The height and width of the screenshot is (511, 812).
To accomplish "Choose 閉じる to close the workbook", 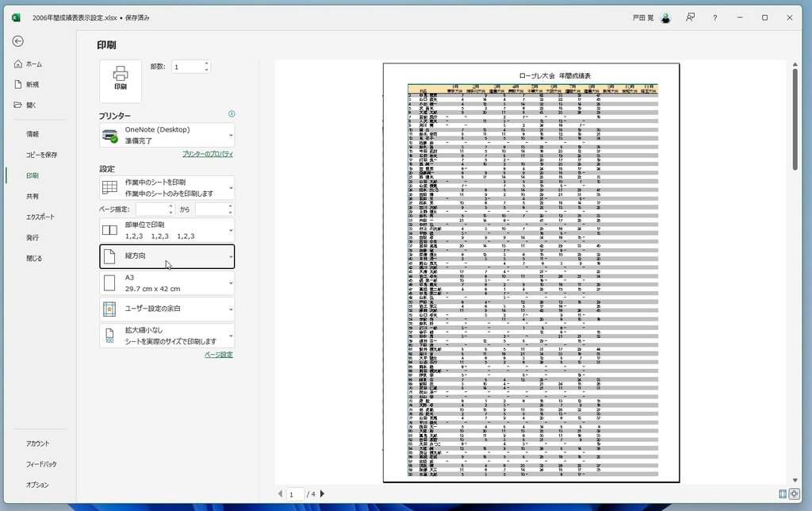I will (34, 259).
